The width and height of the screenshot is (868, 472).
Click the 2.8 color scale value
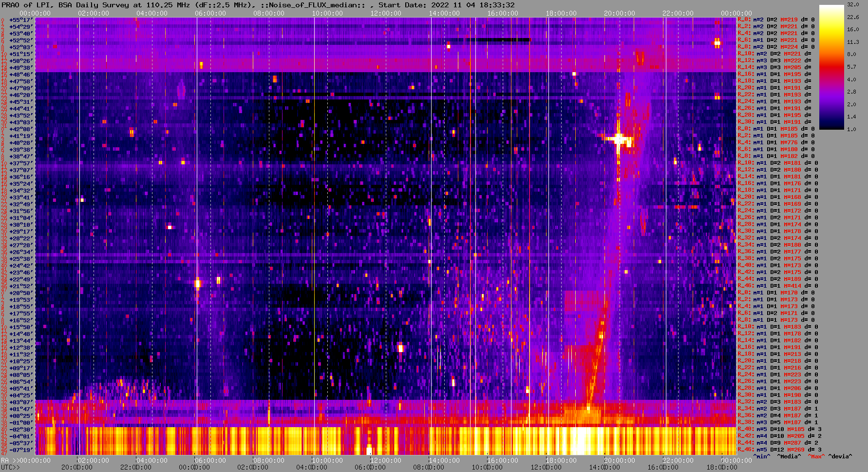point(851,92)
